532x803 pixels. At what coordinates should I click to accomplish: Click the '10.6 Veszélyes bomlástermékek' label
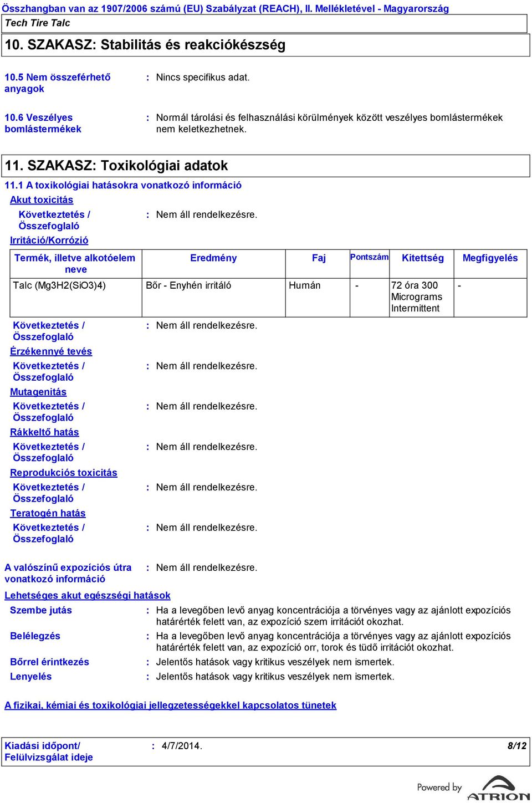(43, 123)
